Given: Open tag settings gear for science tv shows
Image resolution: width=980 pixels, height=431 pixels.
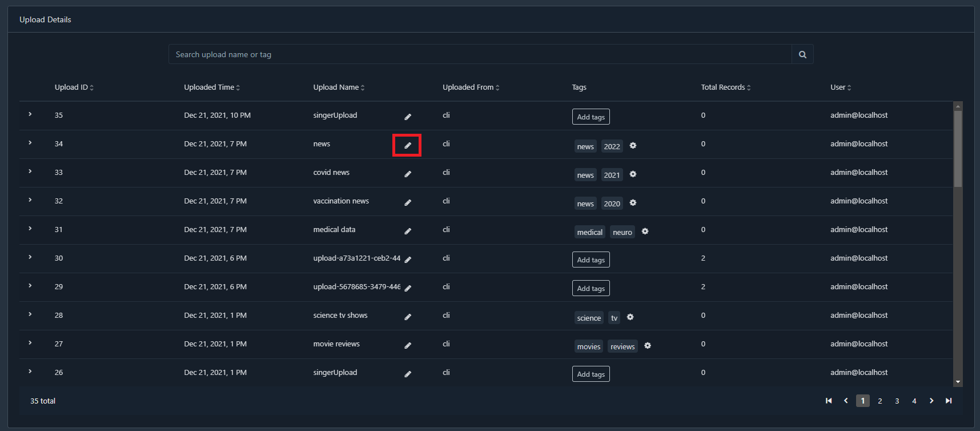Looking at the screenshot, I should pos(630,317).
